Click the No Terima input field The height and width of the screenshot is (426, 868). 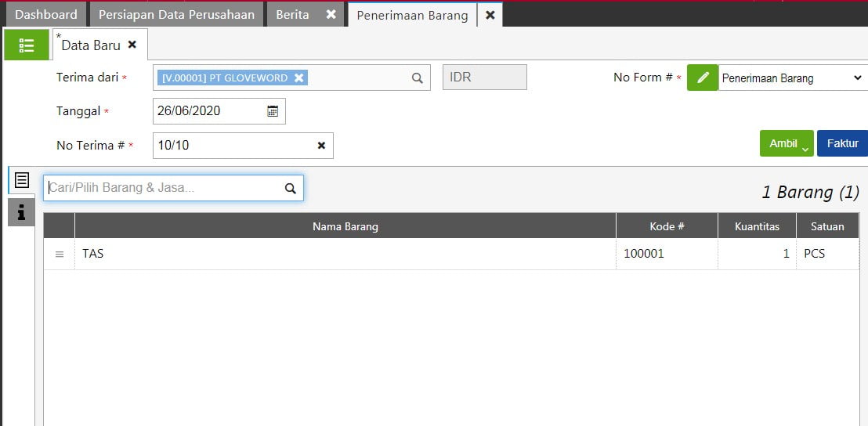pyautogui.click(x=243, y=146)
